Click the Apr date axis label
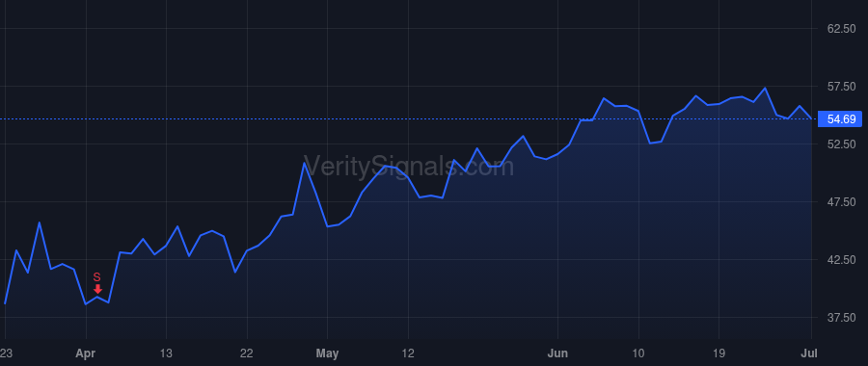Viewport: 868px width, 366px height. coord(86,353)
